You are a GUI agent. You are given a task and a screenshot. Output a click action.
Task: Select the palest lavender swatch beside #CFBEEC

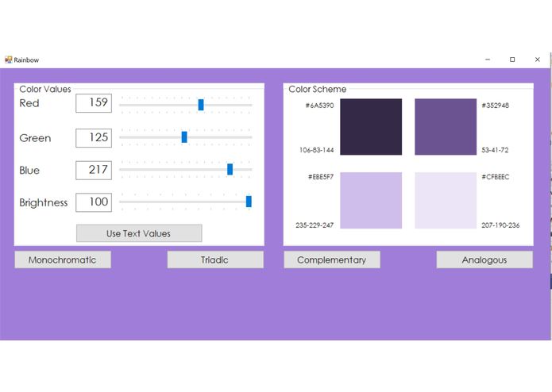tap(446, 201)
